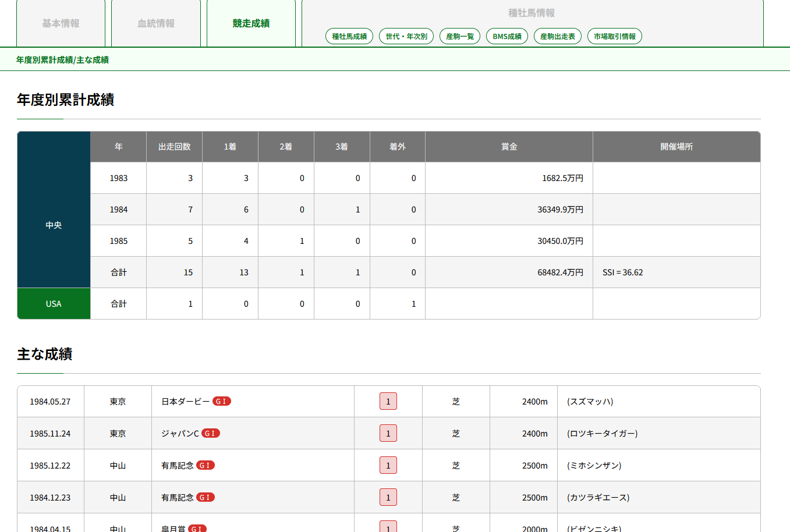Screen dimensions: 790x532
Task: Click 東京 in the 1985.11.24 row
Action: click(x=118, y=434)
